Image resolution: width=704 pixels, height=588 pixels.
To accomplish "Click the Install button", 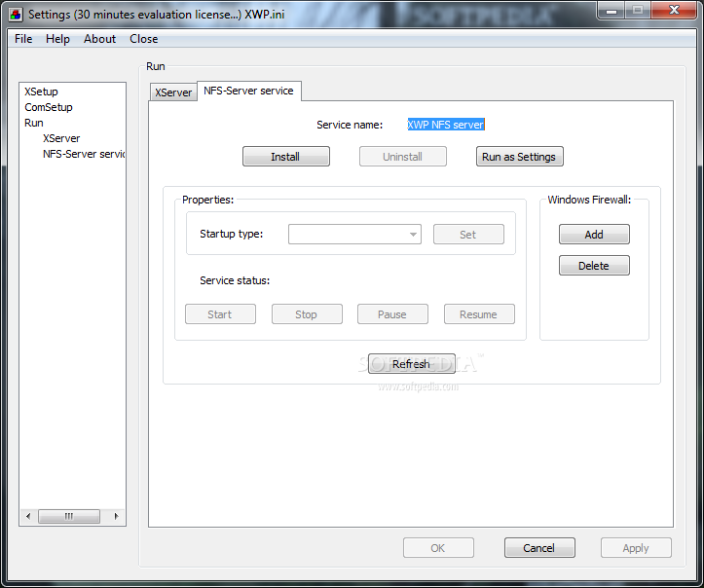I will 286,156.
